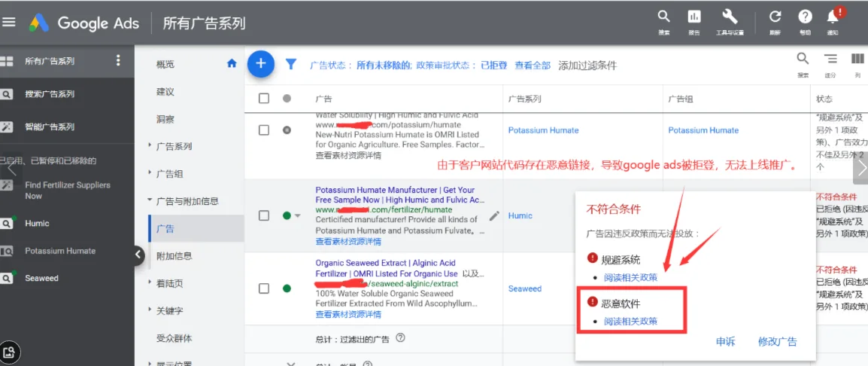868x366 pixels.
Task: Click 添加过滤条件
Action: coord(587,65)
